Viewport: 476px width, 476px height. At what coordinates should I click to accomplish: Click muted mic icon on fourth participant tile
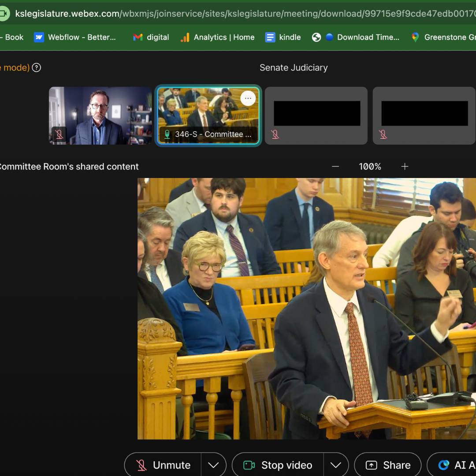click(383, 134)
